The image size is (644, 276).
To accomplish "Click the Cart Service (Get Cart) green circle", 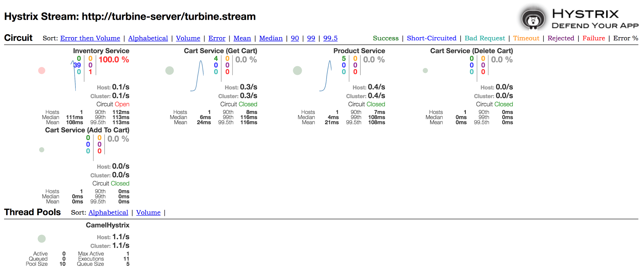I will [170, 71].
